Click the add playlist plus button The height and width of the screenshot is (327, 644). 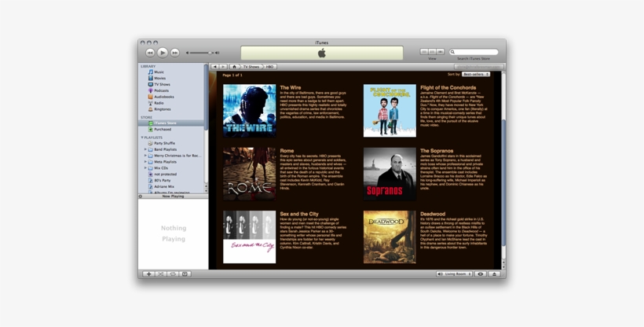pyautogui.click(x=148, y=274)
